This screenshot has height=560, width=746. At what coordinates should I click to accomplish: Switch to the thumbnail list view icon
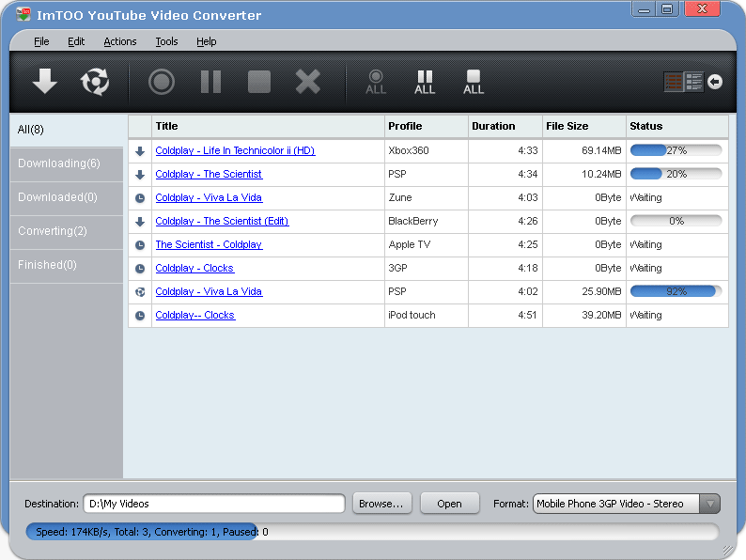674,82
